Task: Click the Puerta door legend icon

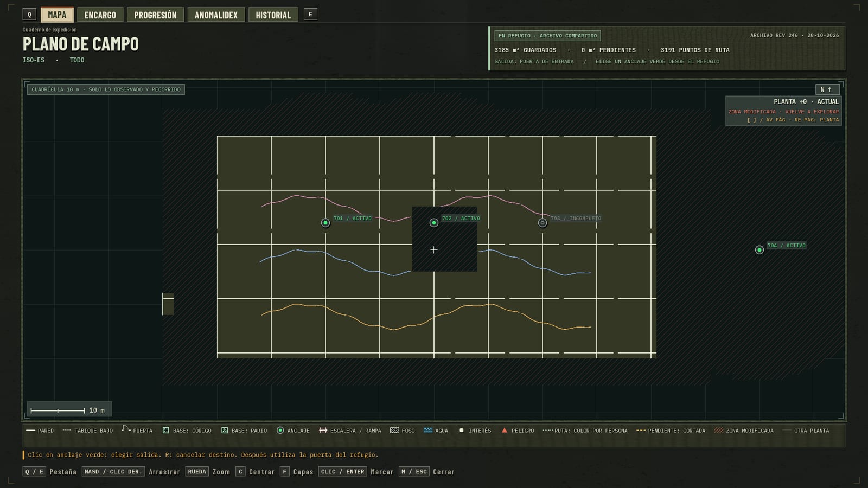Action: pos(126,429)
